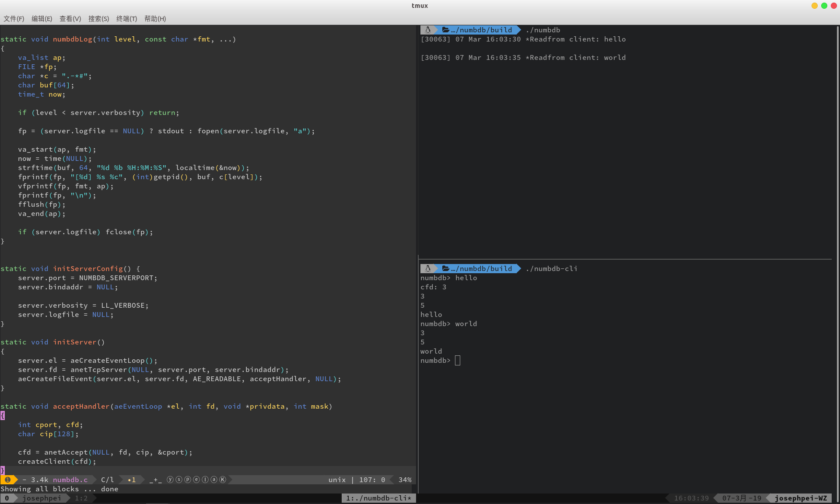Click the strftime call line in the editor

pos(134,168)
